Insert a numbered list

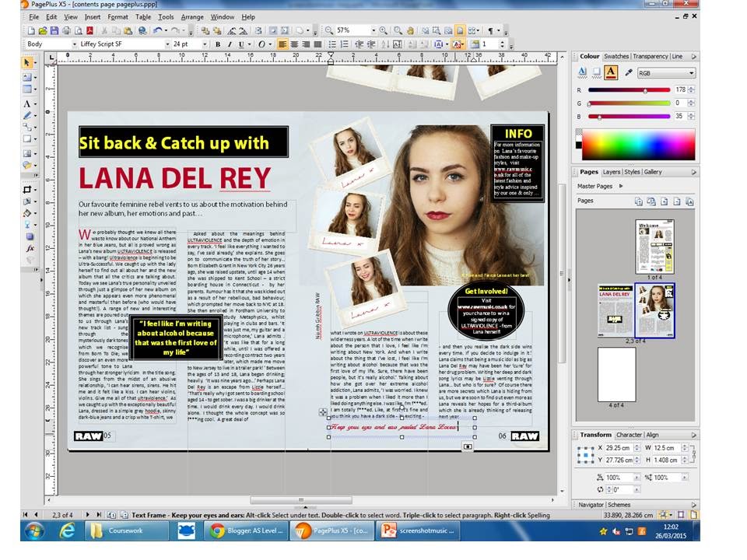point(344,44)
